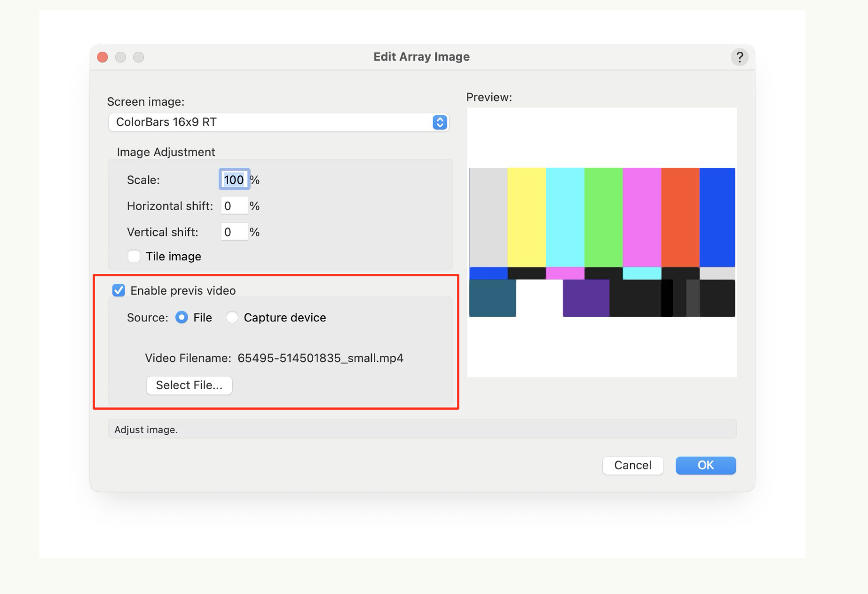Enable the Tile image option
868x594 pixels.
(x=134, y=256)
